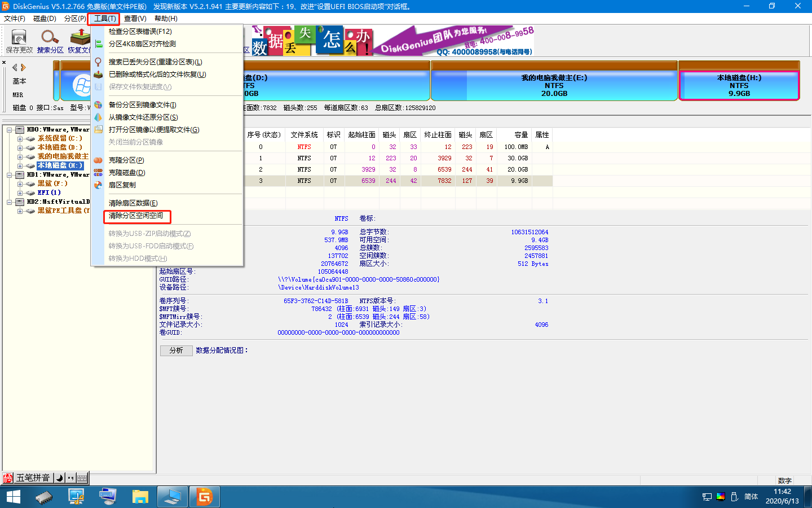Open the memory chip app on the taskbar
This screenshot has width=812, height=508.
pyautogui.click(x=44, y=497)
